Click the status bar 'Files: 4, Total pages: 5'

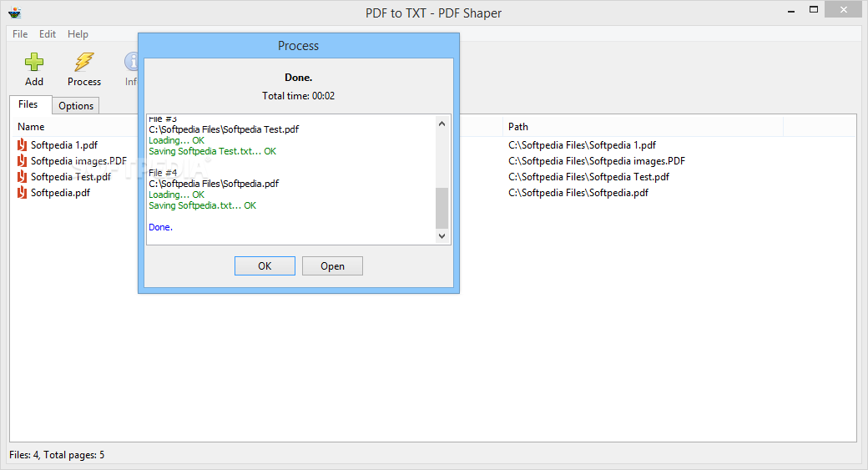(57, 455)
